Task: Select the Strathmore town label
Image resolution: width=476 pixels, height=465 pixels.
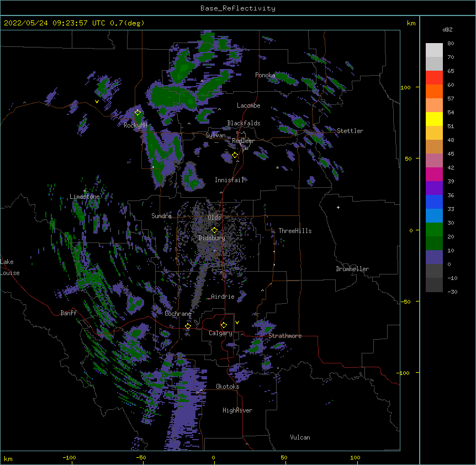Action: click(x=285, y=336)
